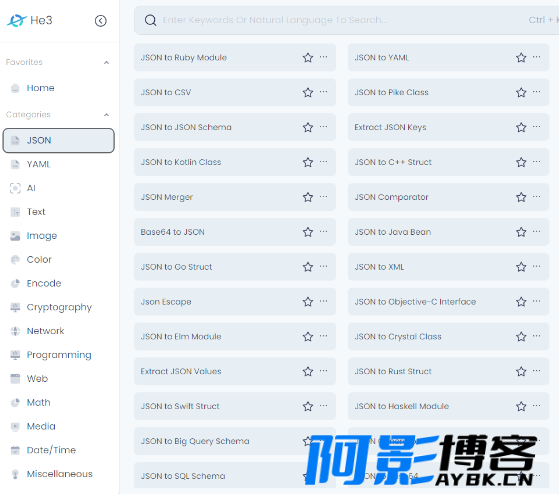Select the AI category
559x496 pixels.
[x=58, y=188]
